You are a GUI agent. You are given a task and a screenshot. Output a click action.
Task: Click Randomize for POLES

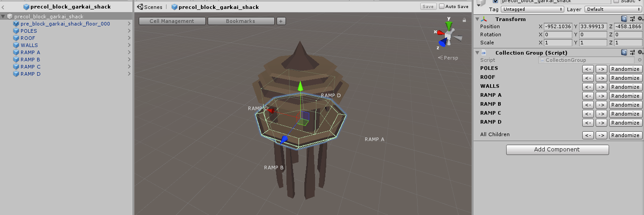pos(626,69)
